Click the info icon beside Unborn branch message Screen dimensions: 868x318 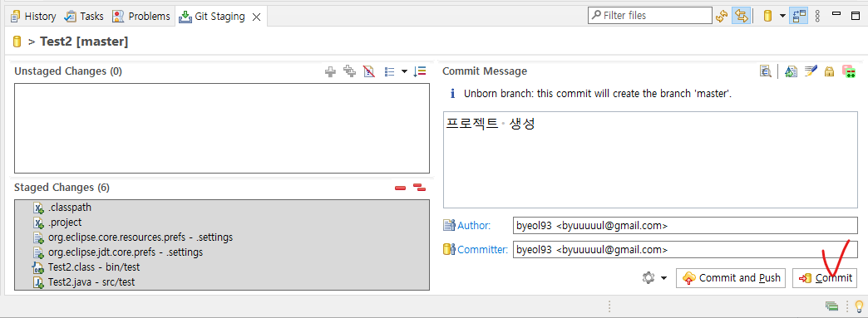[452, 94]
